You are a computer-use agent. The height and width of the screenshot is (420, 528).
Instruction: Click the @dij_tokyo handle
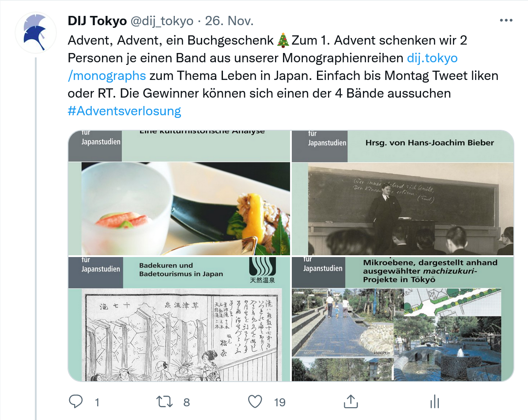click(x=162, y=21)
